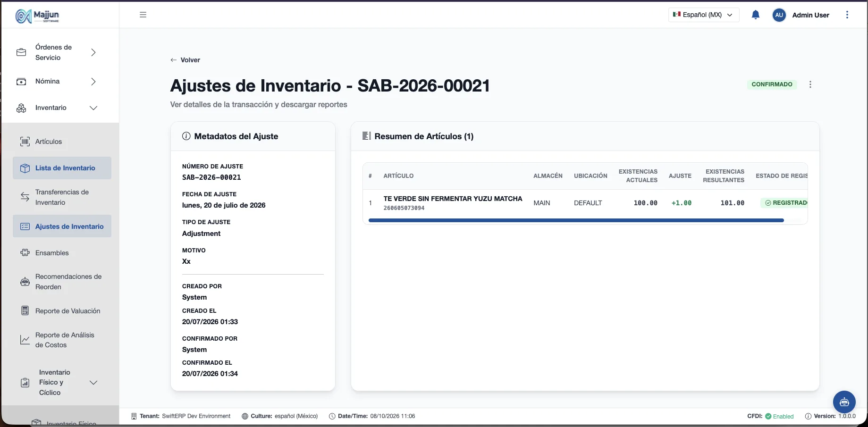Image resolution: width=868 pixels, height=427 pixels.
Task: Click the article name TE VERDE SIN FERMENTAR YUZU MATCHA
Action: pos(453,199)
